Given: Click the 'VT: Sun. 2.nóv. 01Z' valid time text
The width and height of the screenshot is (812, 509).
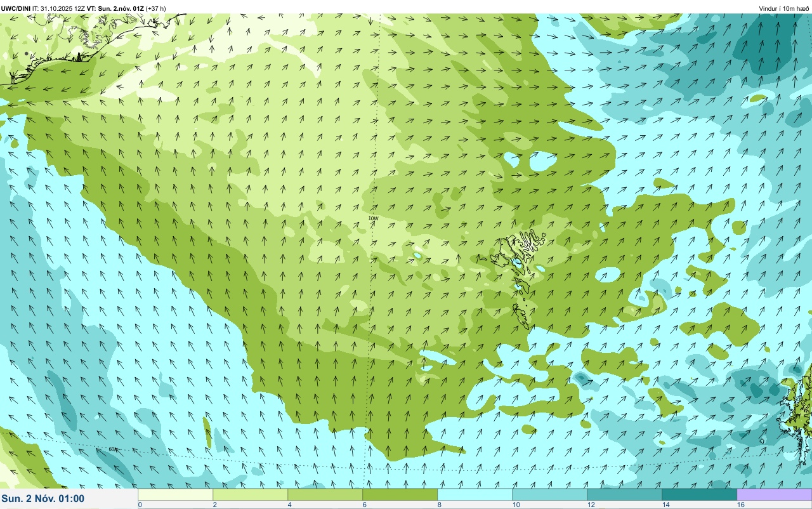Looking at the screenshot, I should pos(115,8).
